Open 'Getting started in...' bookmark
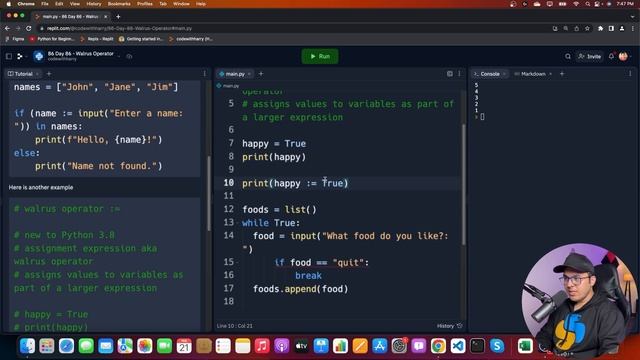 (141, 39)
